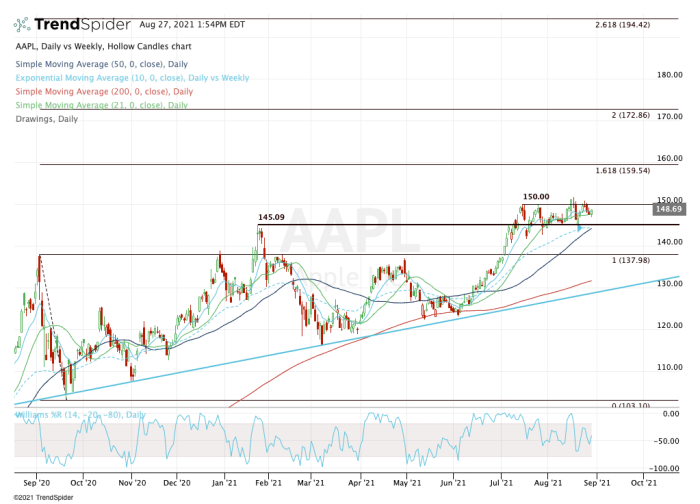The width and height of the screenshot is (700, 504).
Task: Click the Williams %R indicator label
Action: coord(80,415)
